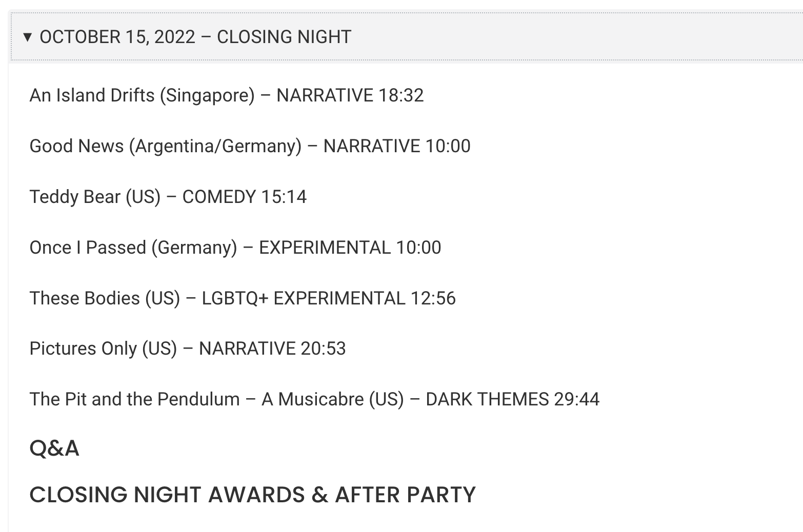This screenshot has height=532, width=803.
Task: Select the Teddy Bear film title
Action: coord(74,197)
